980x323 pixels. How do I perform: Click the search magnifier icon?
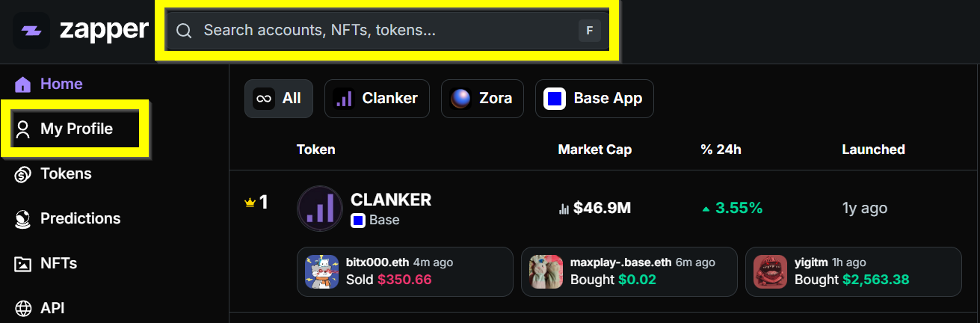coord(184,31)
